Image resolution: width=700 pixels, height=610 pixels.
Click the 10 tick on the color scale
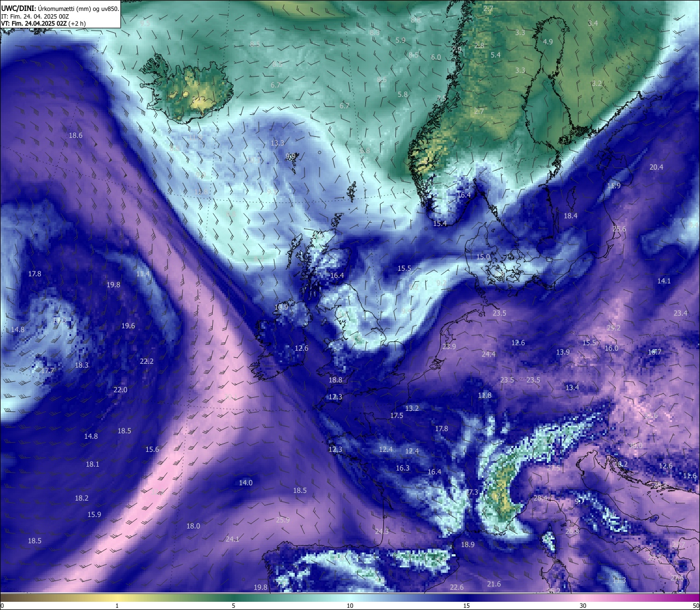350,606
